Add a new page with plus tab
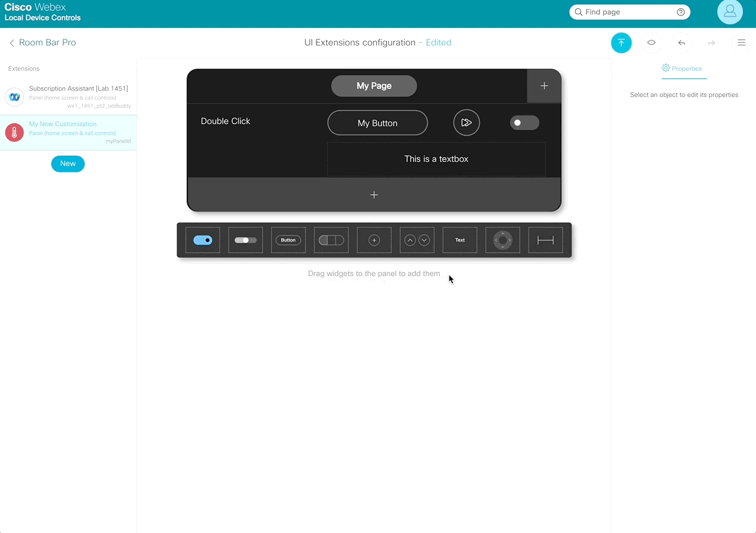The image size is (756, 533). tap(544, 86)
